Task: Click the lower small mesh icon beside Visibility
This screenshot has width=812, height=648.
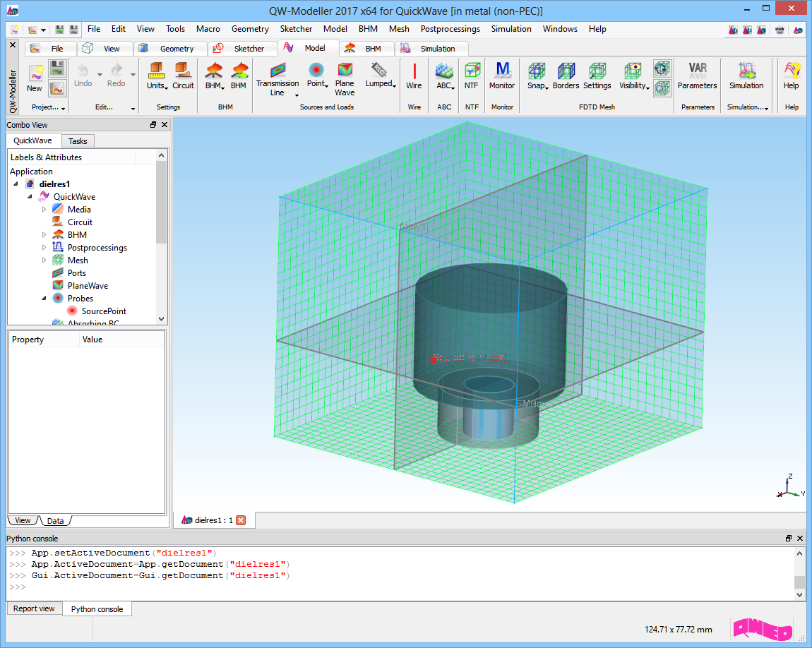Action: coord(662,88)
